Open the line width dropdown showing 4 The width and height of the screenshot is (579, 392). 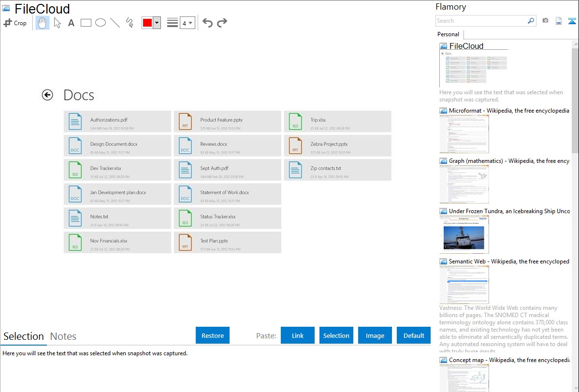(188, 23)
